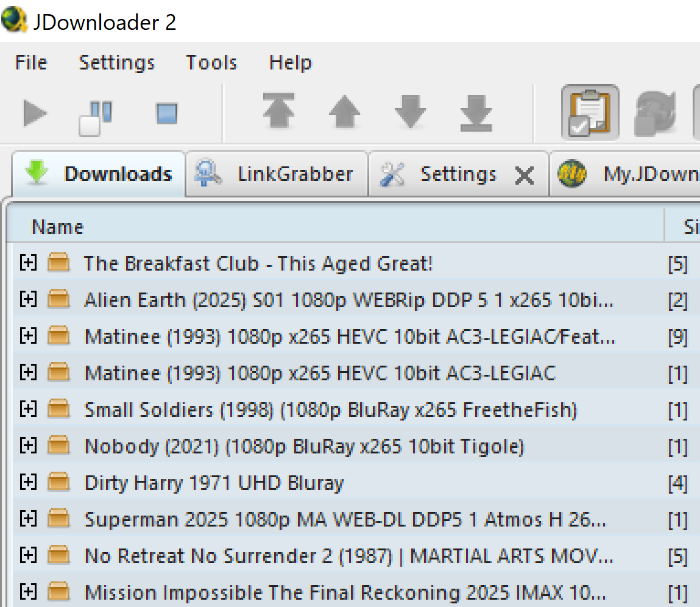
Task: Switch to the LinkGrabber tab
Action: [277, 174]
